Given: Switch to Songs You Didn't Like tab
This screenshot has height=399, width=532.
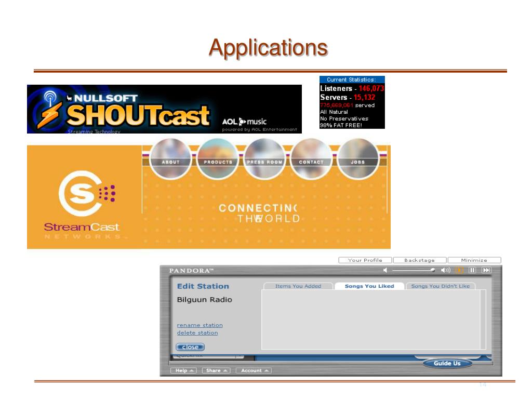Looking at the screenshot, I should pos(441,286).
